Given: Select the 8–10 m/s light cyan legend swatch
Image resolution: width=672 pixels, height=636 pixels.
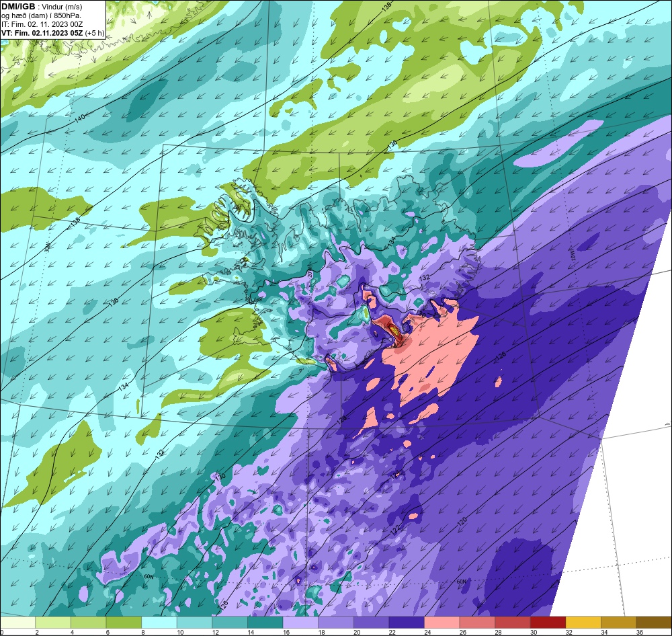Looking at the screenshot, I should pos(159,623).
